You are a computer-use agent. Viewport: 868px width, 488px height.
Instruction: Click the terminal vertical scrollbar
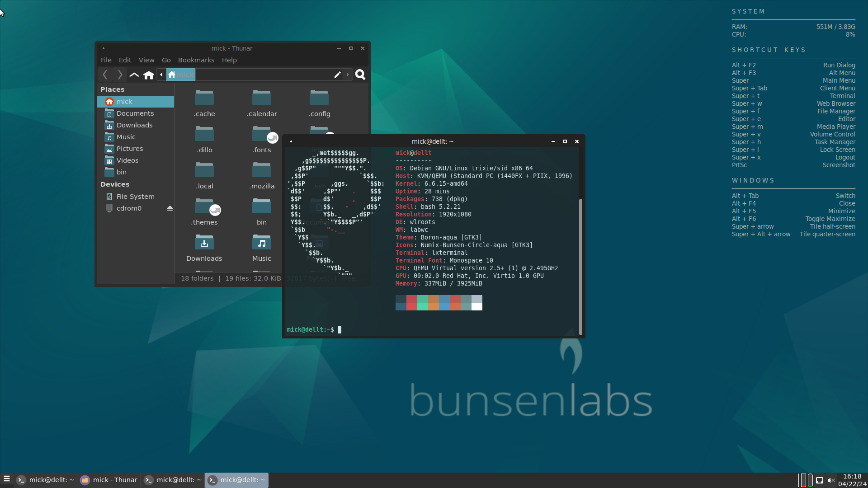(x=580, y=267)
